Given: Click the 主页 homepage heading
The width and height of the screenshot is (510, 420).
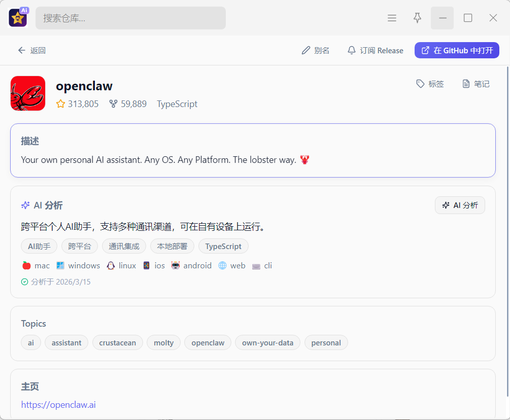Looking at the screenshot, I should pyautogui.click(x=30, y=386).
